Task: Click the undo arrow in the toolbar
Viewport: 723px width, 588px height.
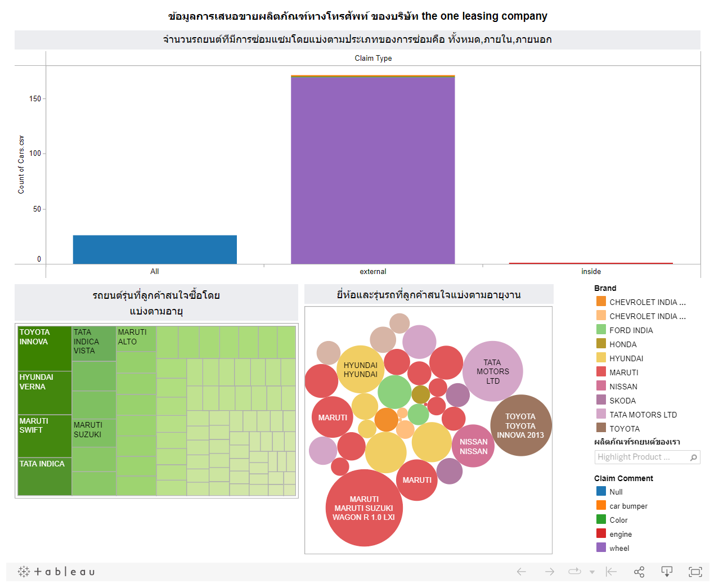Action: tap(520, 572)
